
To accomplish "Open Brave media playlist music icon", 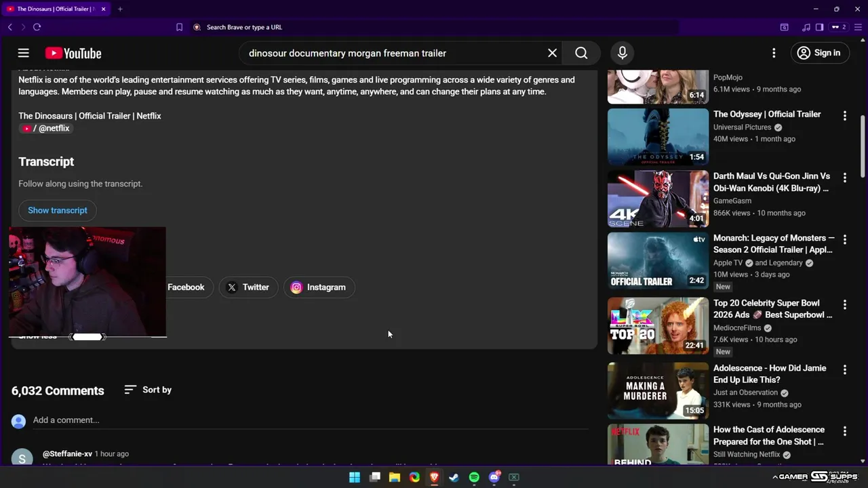I will click(806, 27).
